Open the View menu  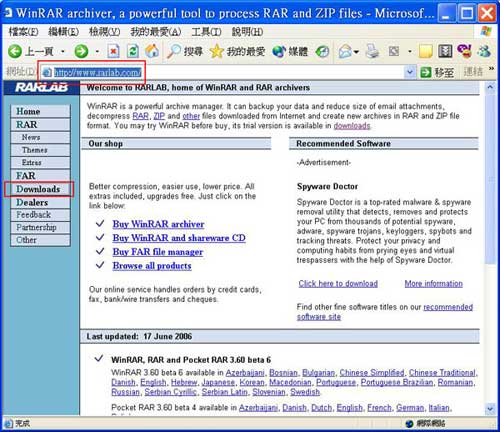104,32
